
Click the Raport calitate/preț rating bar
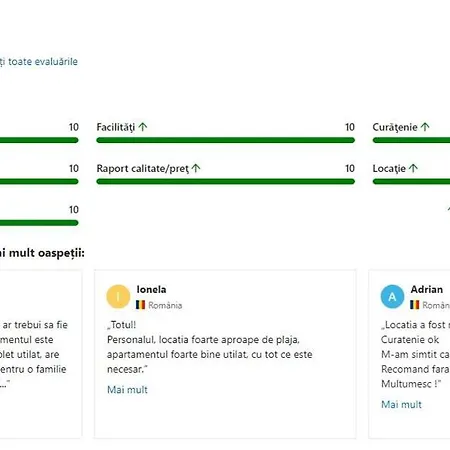pos(225,182)
